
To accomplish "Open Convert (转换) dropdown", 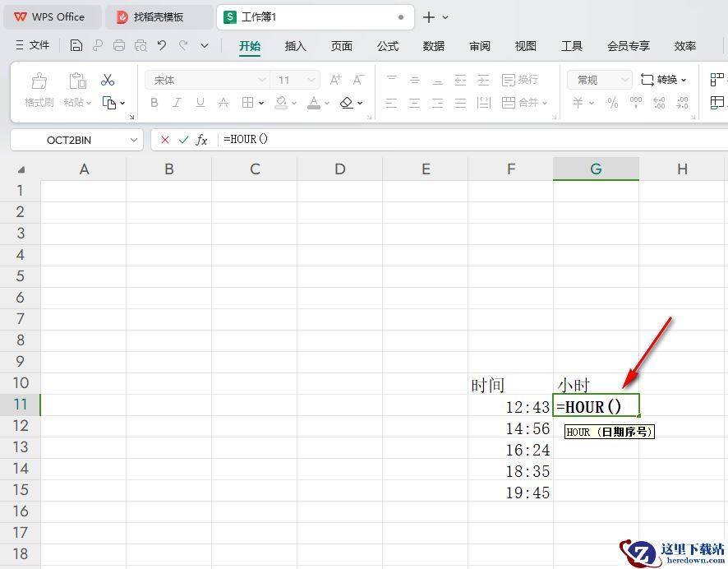I will pos(663,80).
